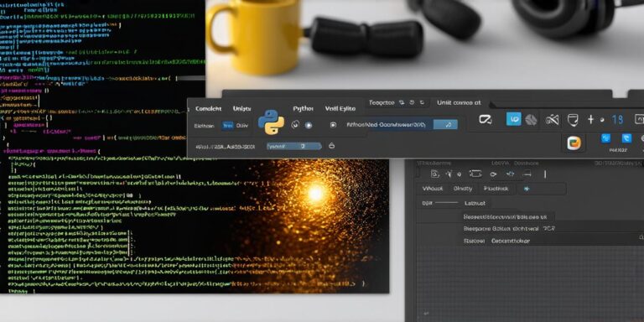Toggle the small square checkbox before address field
Image resolution: width=644 pixels, height=322 pixels.
click(x=333, y=125)
